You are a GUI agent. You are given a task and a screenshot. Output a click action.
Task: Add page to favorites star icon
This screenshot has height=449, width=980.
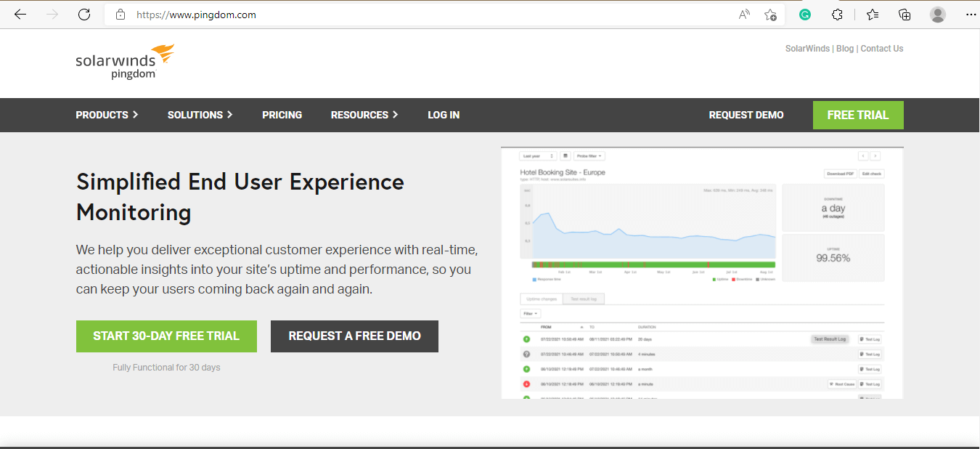click(x=770, y=15)
